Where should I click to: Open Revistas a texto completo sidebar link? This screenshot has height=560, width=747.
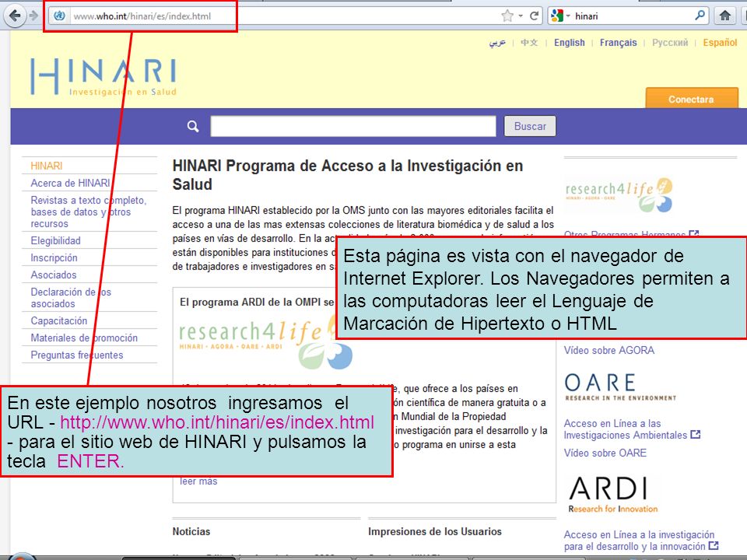pos(89,212)
